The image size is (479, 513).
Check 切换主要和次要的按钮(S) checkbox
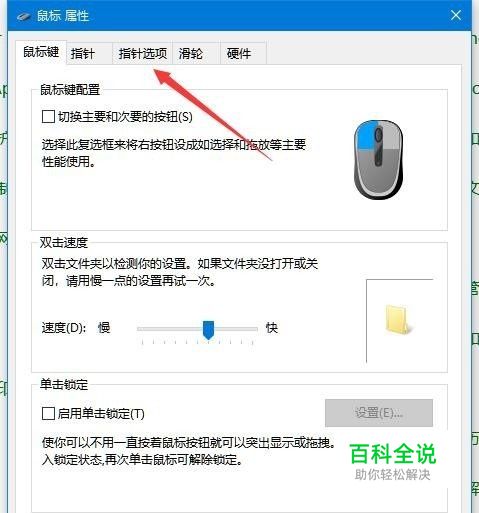48,117
